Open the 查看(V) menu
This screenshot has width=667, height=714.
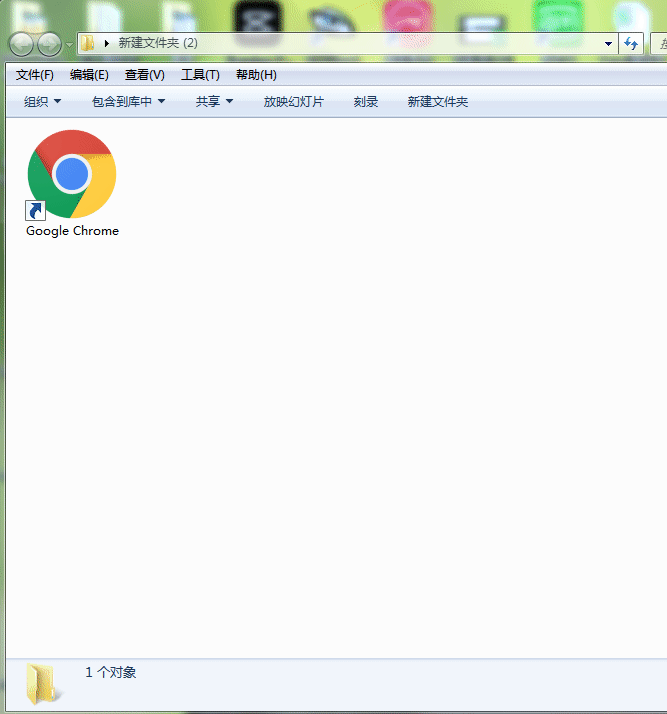[x=145, y=75]
